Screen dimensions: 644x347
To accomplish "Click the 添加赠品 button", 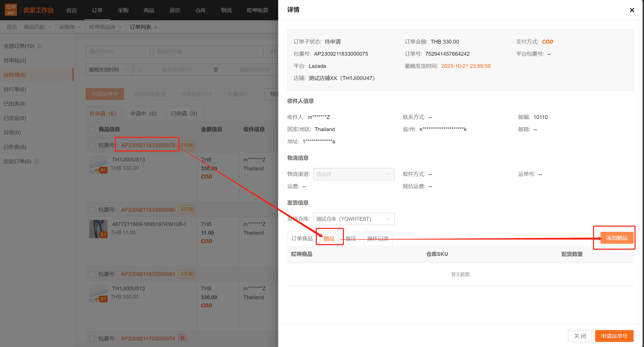I will click(x=617, y=238).
